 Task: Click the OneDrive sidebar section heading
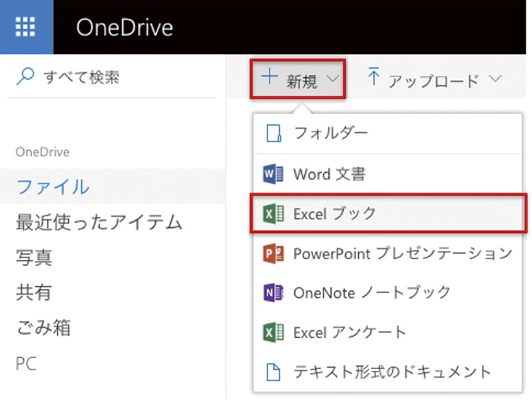coord(43,152)
